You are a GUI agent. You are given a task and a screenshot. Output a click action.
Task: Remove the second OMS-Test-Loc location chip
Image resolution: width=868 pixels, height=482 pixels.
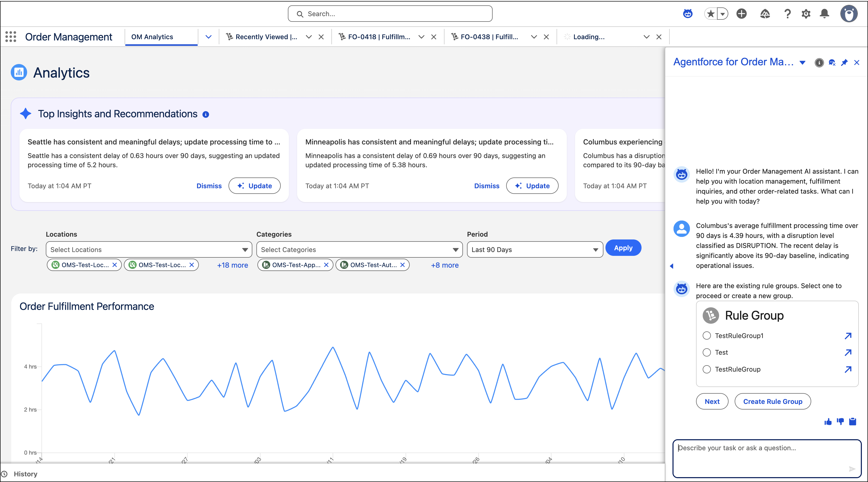tap(192, 265)
